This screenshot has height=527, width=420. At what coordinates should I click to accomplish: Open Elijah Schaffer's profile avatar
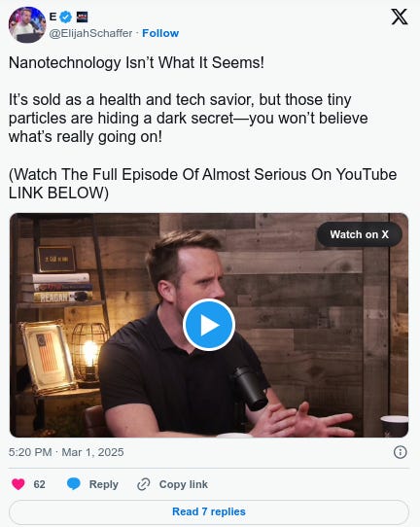27,24
